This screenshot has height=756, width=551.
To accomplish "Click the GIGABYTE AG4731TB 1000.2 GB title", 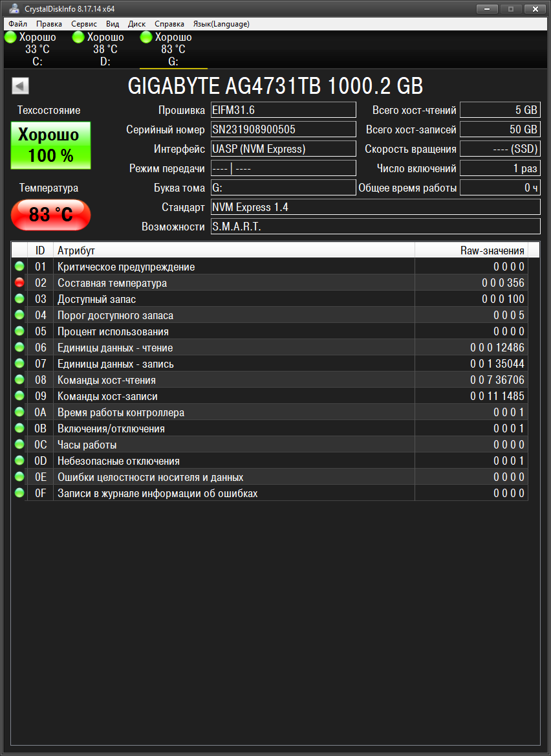I will [x=275, y=86].
